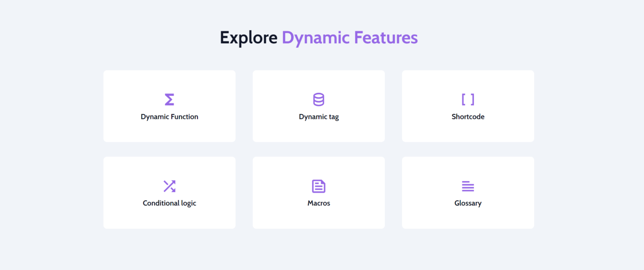Follow the Dynamic tag label link
This screenshot has height=270, width=644.
(319, 117)
